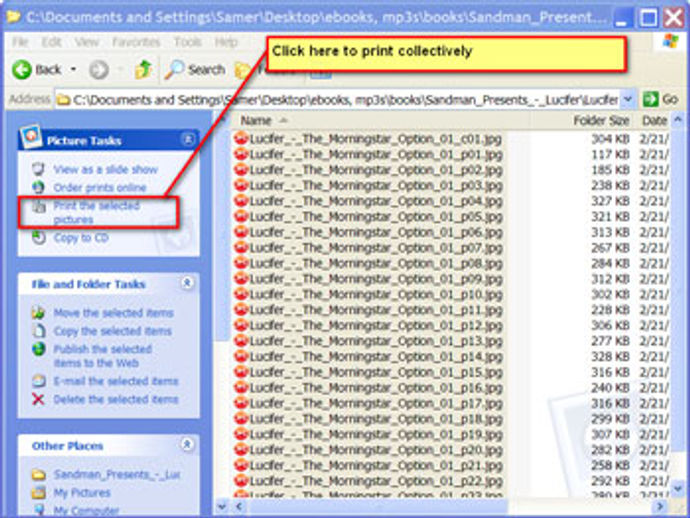
Task: Click the Copy to CD icon
Action: point(39,238)
